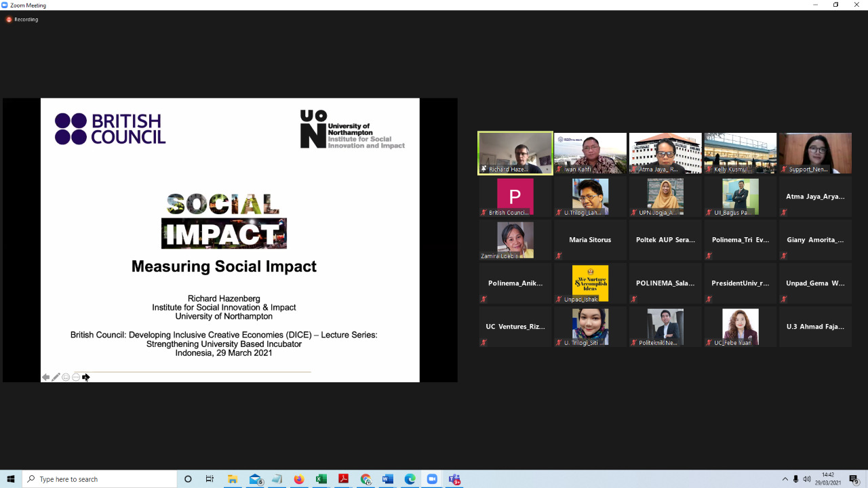Show hidden system tray icons
Viewport: 868px width, 488px height.
tap(785, 479)
